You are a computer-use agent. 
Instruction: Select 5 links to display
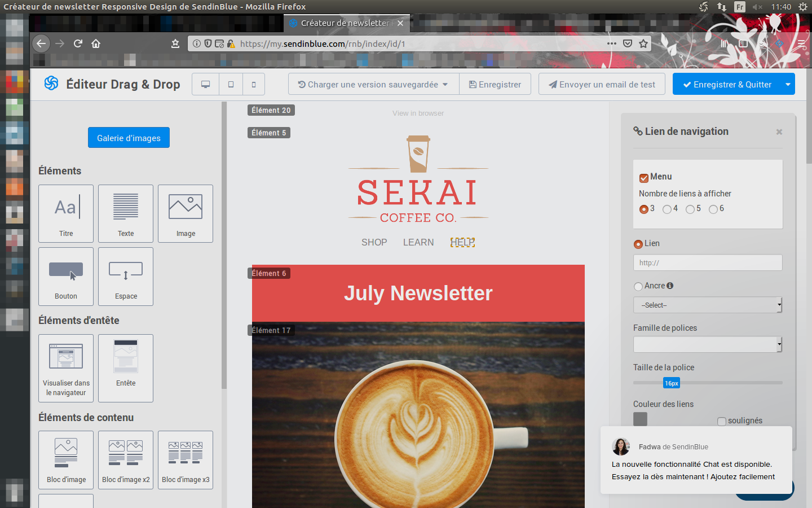pyautogui.click(x=690, y=209)
